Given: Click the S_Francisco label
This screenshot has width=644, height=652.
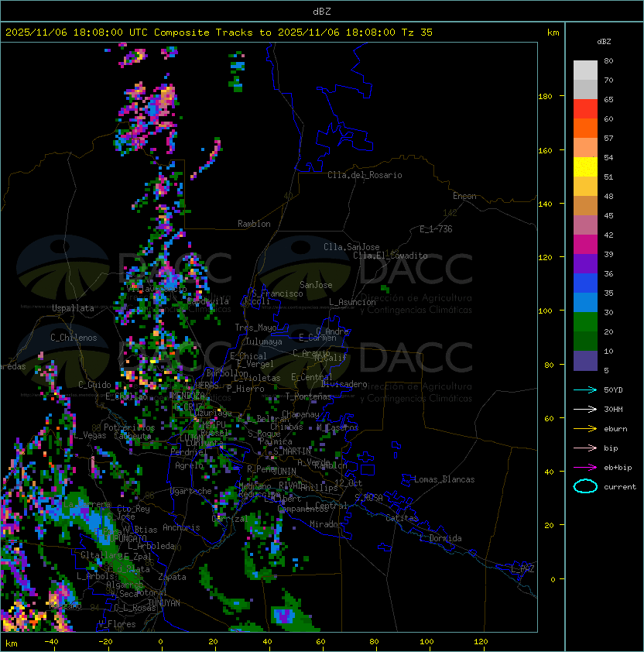Looking at the screenshot, I should (277, 293).
